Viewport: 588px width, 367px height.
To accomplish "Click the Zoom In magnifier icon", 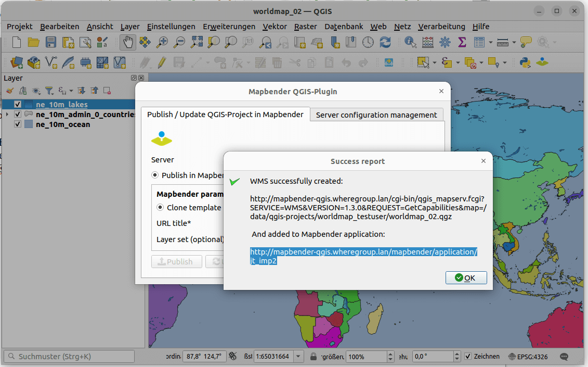I will pyautogui.click(x=163, y=42).
